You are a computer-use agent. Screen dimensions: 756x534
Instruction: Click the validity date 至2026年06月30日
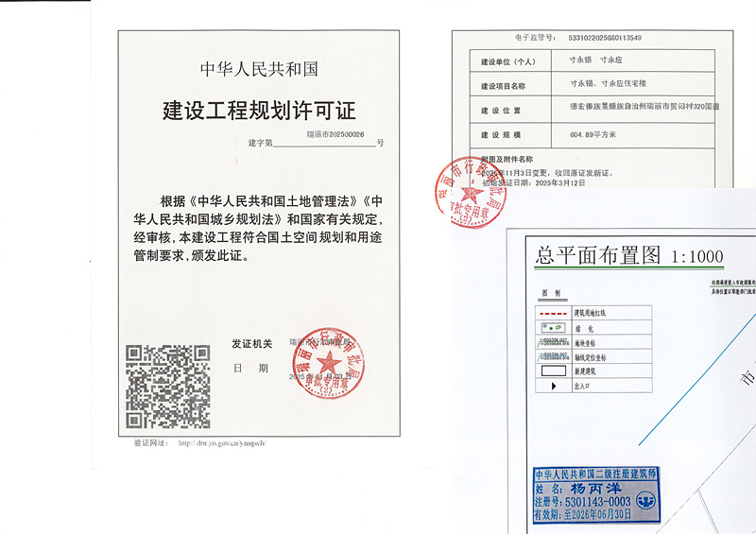[x=597, y=515]
